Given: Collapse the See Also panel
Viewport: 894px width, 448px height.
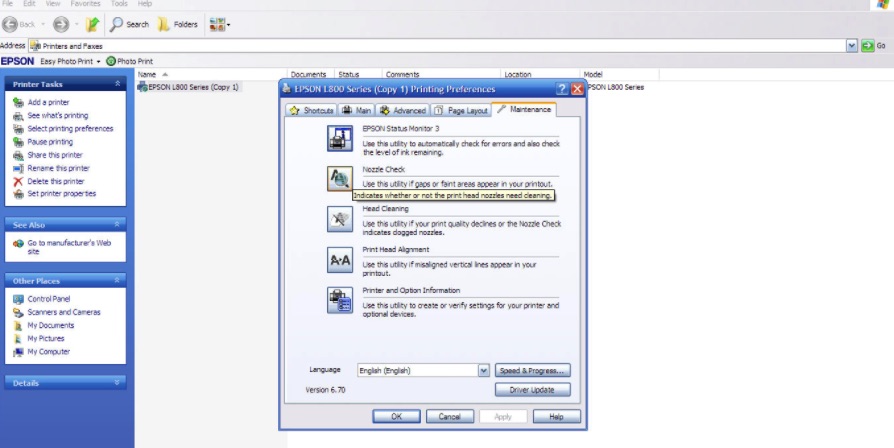Looking at the screenshot, I should pyautogui.click(x=117, y=225).
